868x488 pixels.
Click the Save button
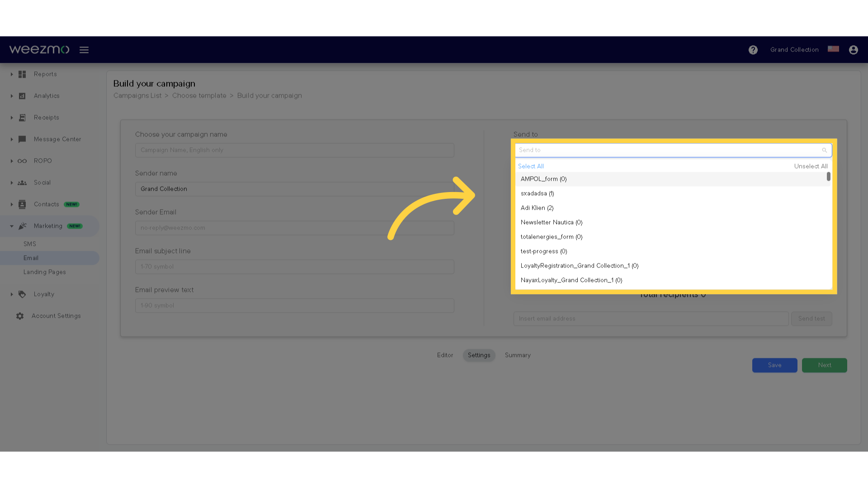click(774, 365)
